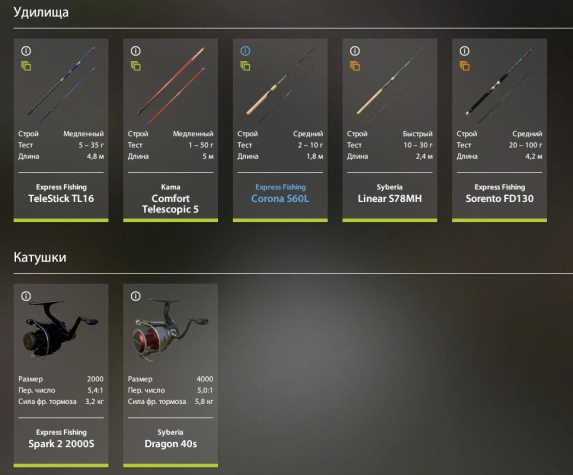The image size is (573, 475).
Task: Click green compare icon on Comfort Telescopic 5
Action: 136,66
